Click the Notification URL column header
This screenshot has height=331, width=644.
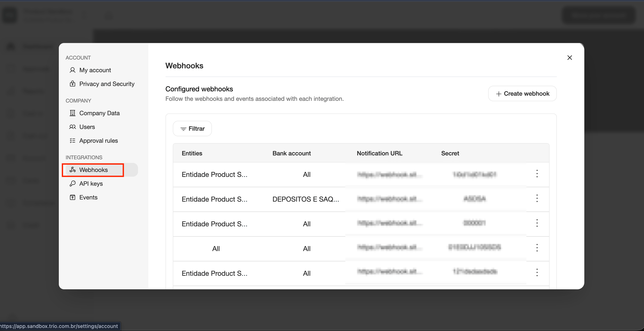tap(380, 153)
